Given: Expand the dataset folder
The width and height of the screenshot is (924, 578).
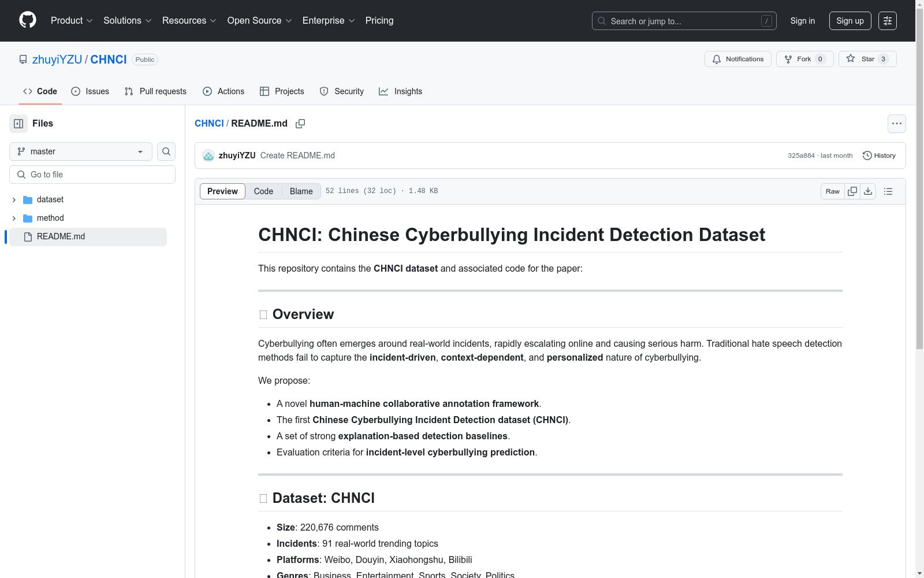Looking at the screenshot, I should point(14,199).
